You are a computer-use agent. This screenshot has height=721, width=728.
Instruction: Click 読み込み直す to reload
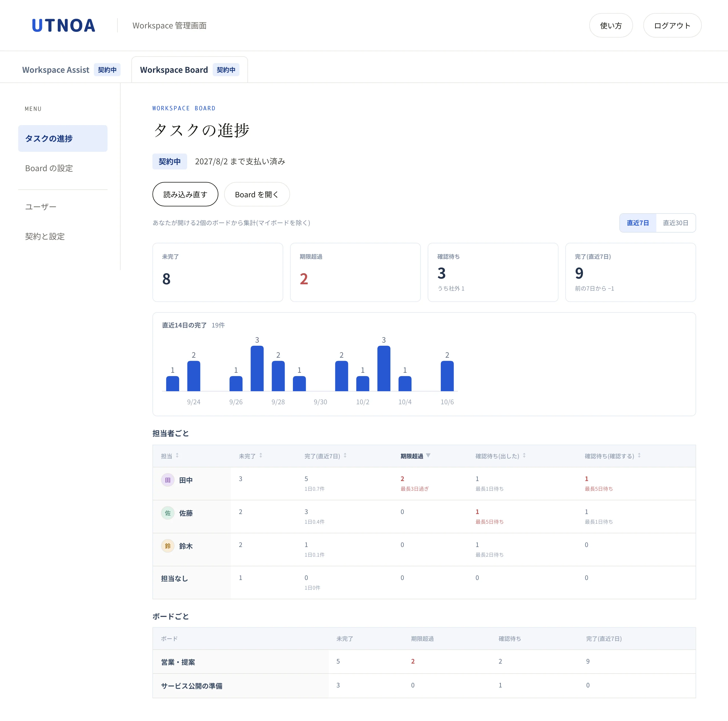[185, 194]
